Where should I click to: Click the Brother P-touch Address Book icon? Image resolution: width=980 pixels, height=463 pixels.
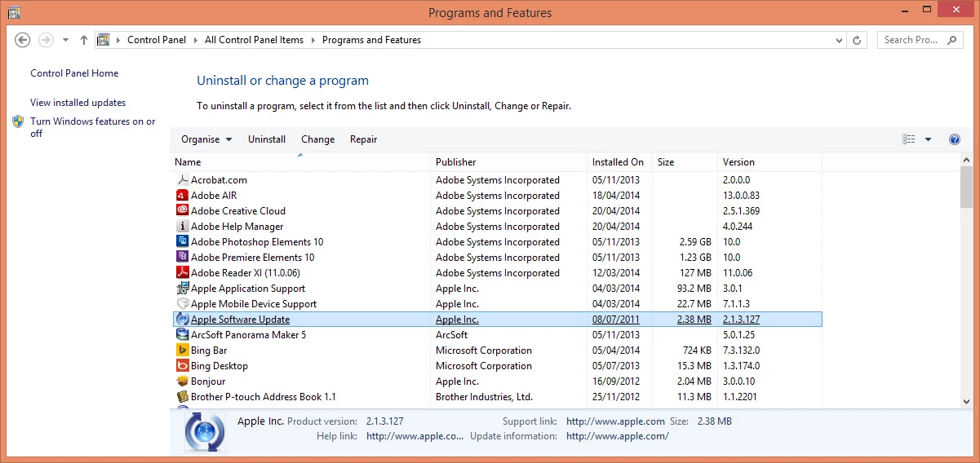(183, 397)
